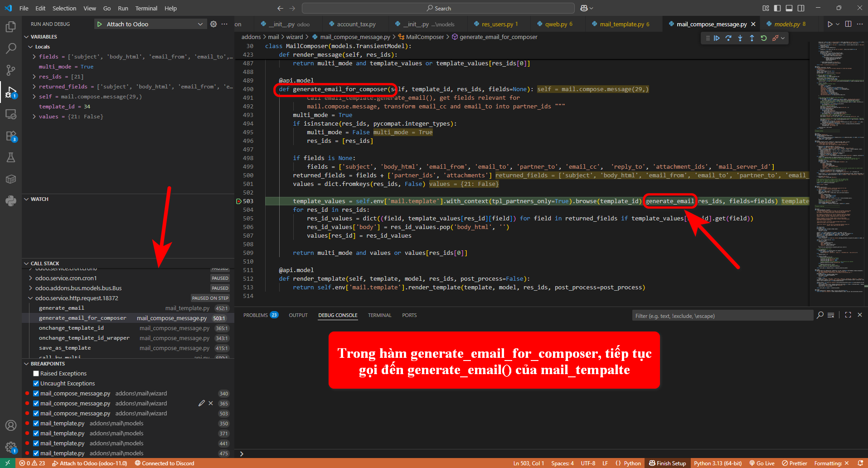Focus the debug console filter field
868x468 pixels.
(722, 316)
